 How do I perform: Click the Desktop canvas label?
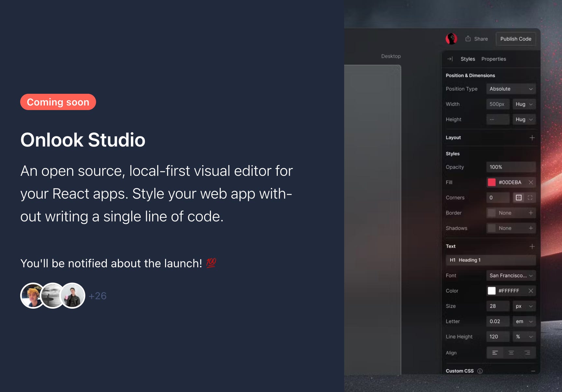point(391,56)
